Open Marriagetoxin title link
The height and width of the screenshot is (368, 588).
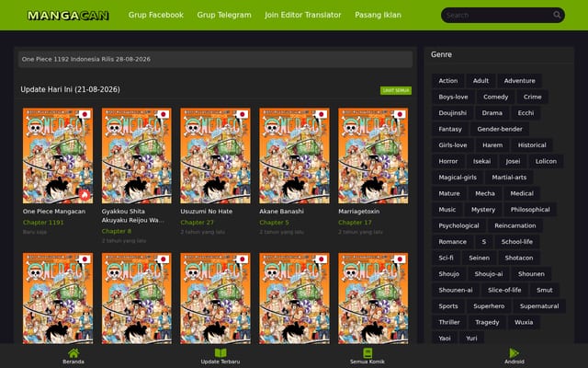click(359, 212)
